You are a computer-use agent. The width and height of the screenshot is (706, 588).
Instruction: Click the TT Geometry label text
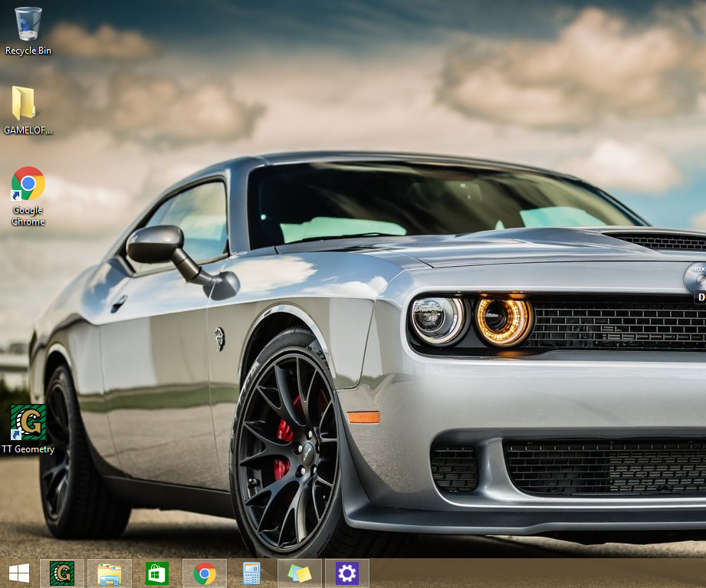pos(29,449)
